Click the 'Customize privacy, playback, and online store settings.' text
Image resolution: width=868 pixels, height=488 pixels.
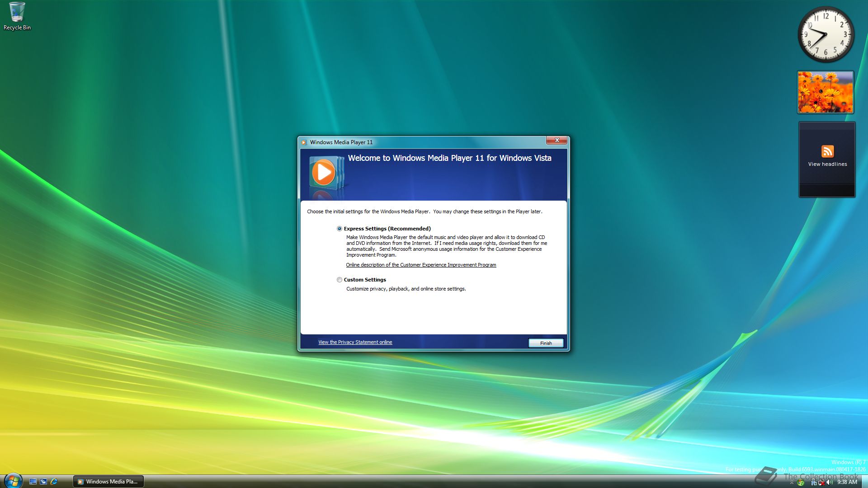tap(406, 289)
